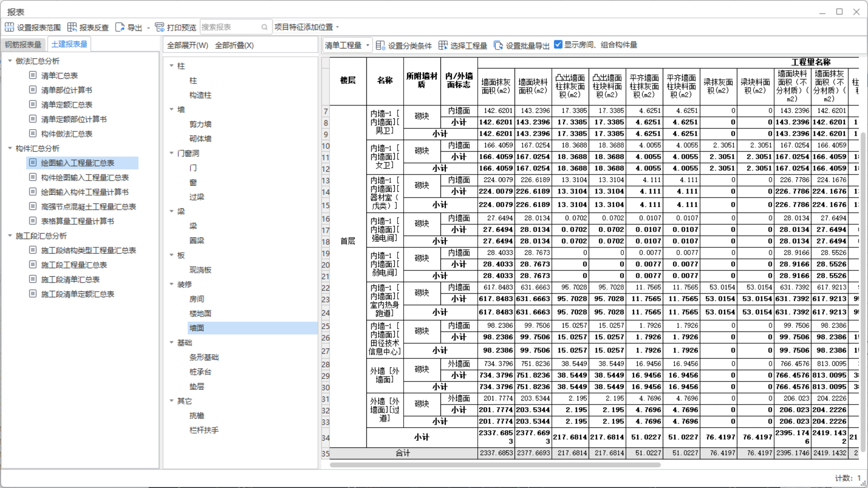Viewport: 868px width, 488px height.
Task: Click 全部折叠(X) button
Action: click(234, 45)
